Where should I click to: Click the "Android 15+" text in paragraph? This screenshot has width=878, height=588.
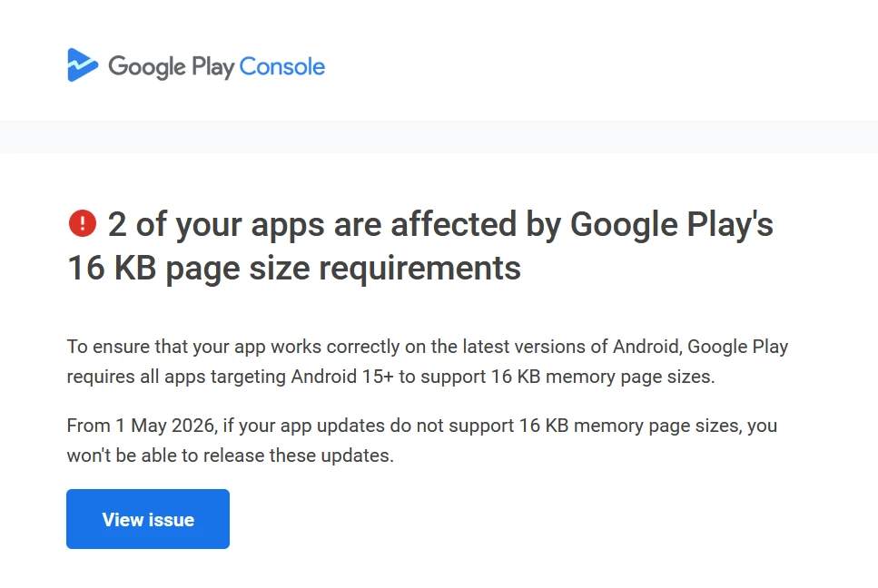pyautogui.click(x=342, y=377)
